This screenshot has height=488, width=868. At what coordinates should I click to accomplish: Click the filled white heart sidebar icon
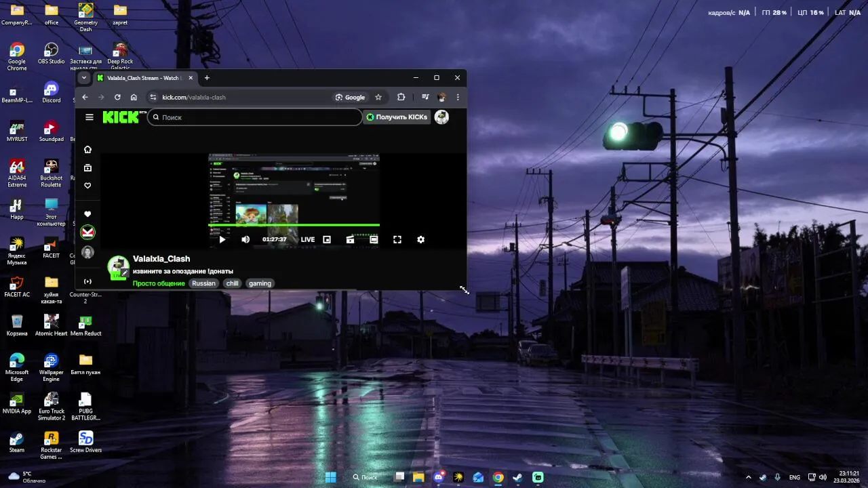coord(87,214)
